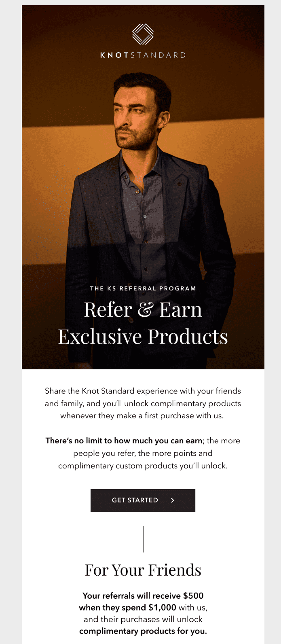This screenshot has height=644, width=281.
Task: Click "whenever they make a first purchase" line
Action: click(142, 416)
